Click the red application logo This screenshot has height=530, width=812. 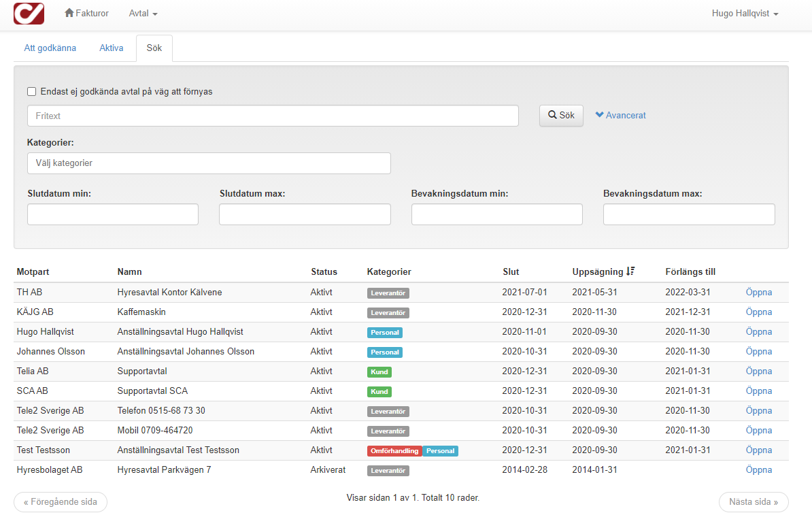[29, 14]
